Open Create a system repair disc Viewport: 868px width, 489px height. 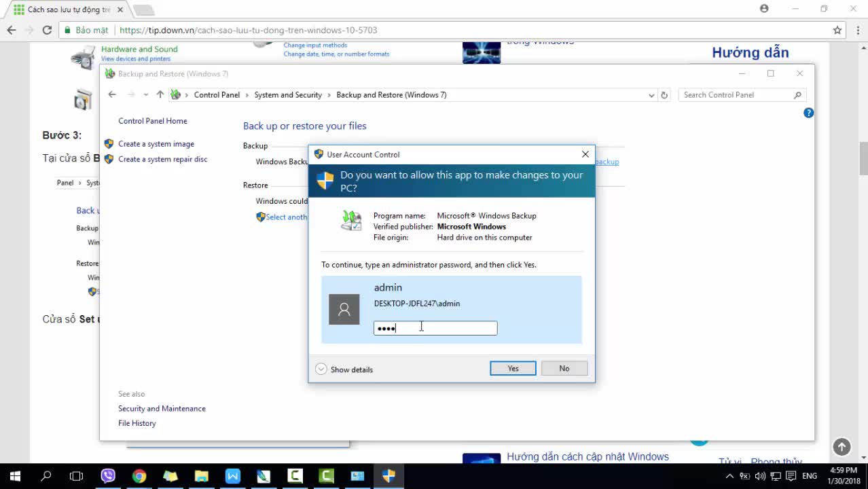(163, 160)
